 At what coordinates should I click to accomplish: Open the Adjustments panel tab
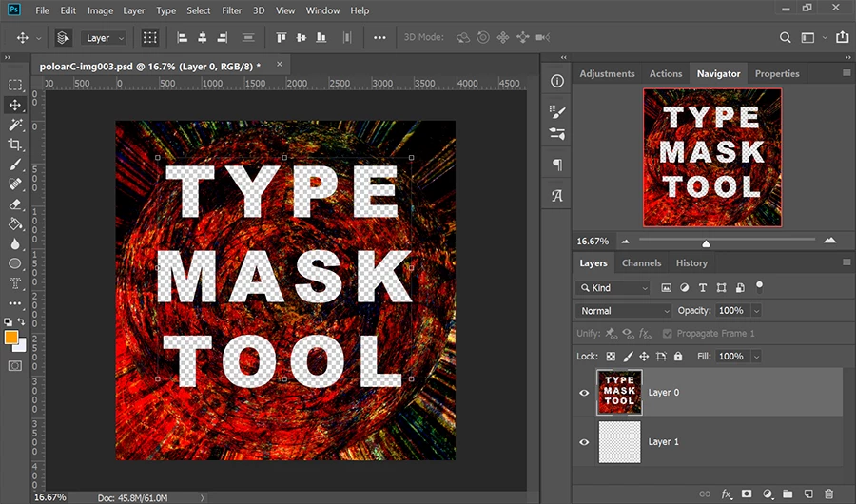click(607, 73)
